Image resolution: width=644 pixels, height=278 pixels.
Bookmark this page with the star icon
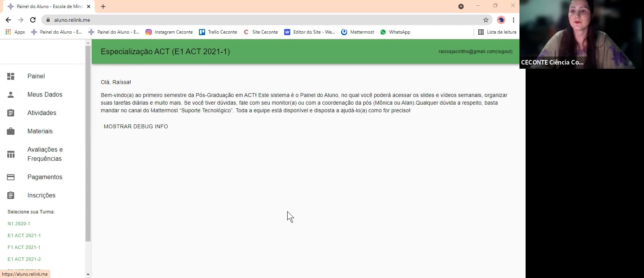[486, 20]
